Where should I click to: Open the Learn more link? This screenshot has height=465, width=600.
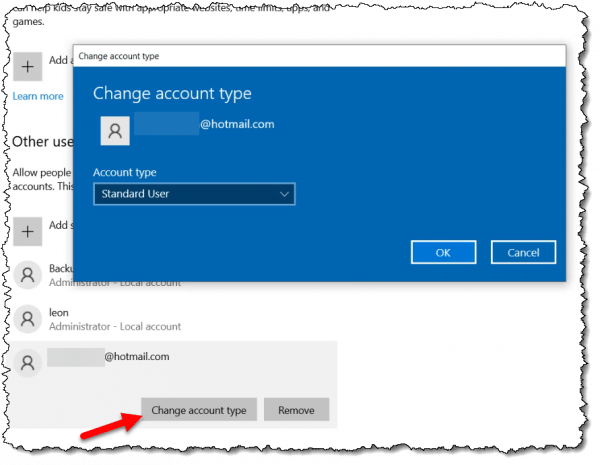[38, 96]
